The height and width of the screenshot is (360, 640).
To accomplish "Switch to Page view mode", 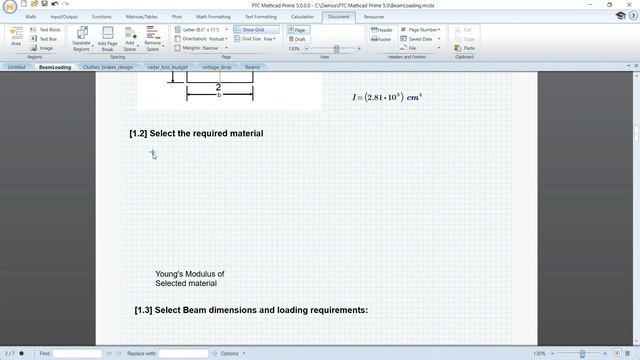I will (298, 30).
